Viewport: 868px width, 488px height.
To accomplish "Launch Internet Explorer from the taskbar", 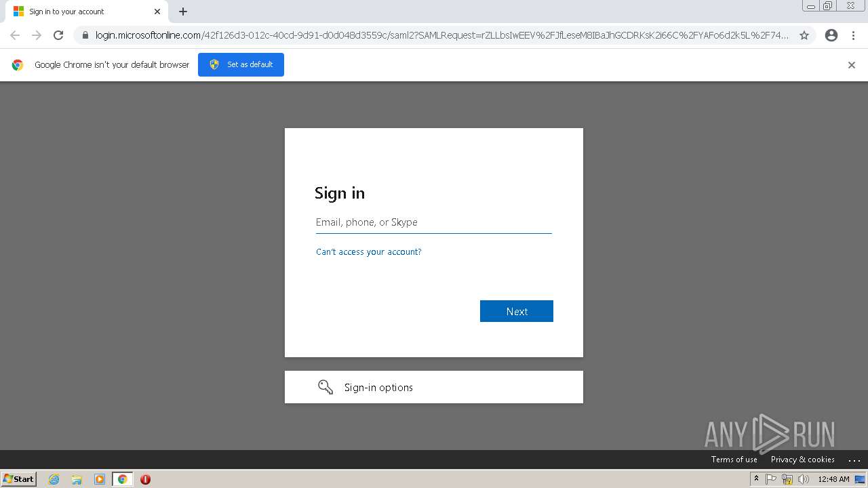I will pyautogui.click(x=54, y=479).
